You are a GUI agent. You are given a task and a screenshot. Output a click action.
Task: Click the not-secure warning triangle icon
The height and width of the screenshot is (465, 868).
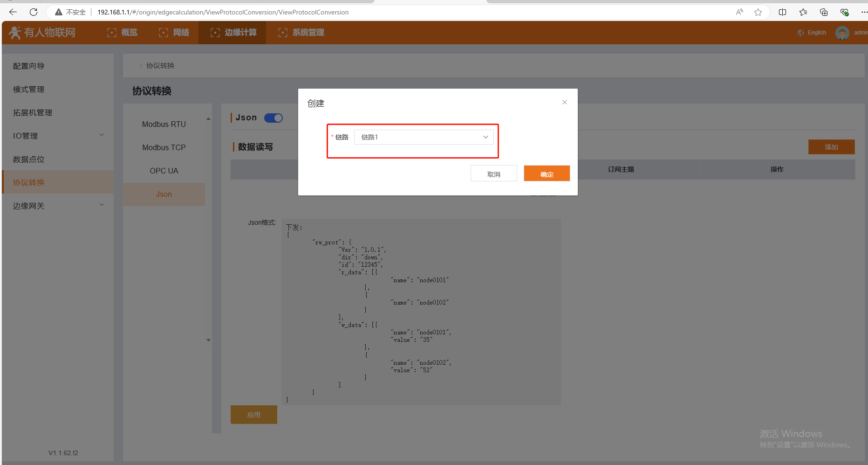coord(59,12)
